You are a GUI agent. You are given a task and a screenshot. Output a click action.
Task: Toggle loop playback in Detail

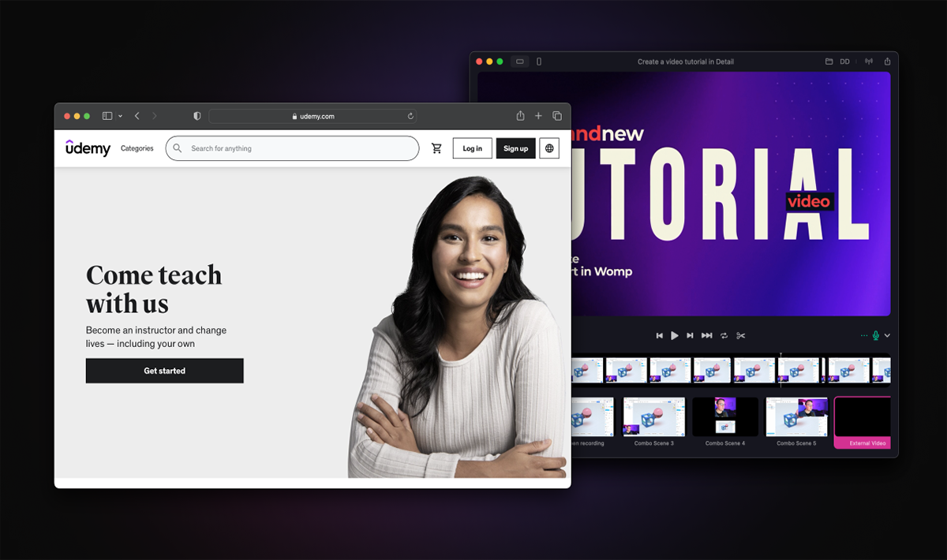(x=724, y=336)
